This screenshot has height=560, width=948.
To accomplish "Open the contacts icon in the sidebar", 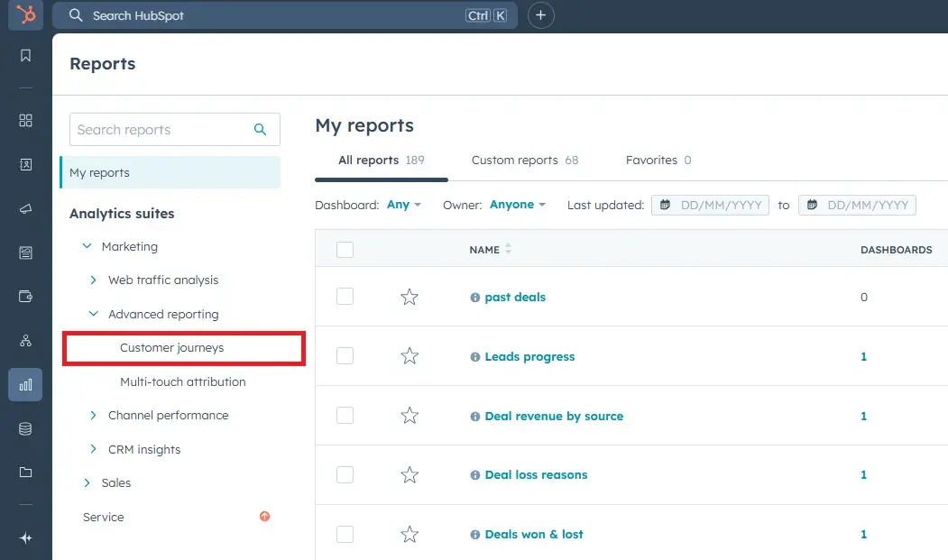I will tap(25, 164).
